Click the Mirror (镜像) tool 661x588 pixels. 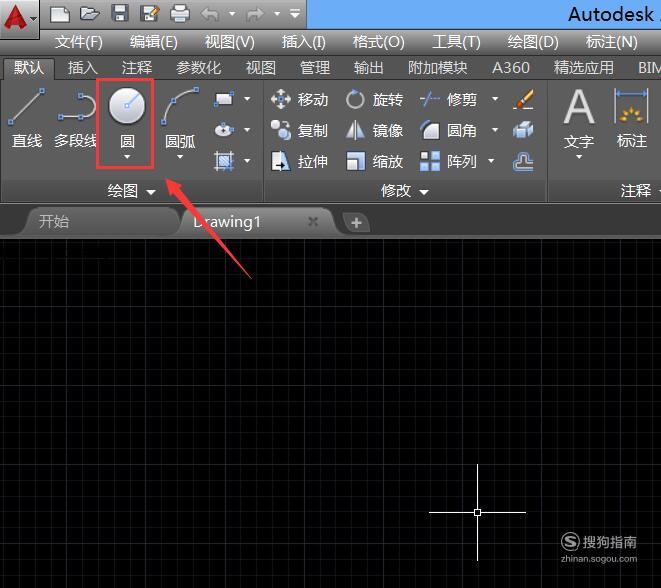[x=374, y=131]
